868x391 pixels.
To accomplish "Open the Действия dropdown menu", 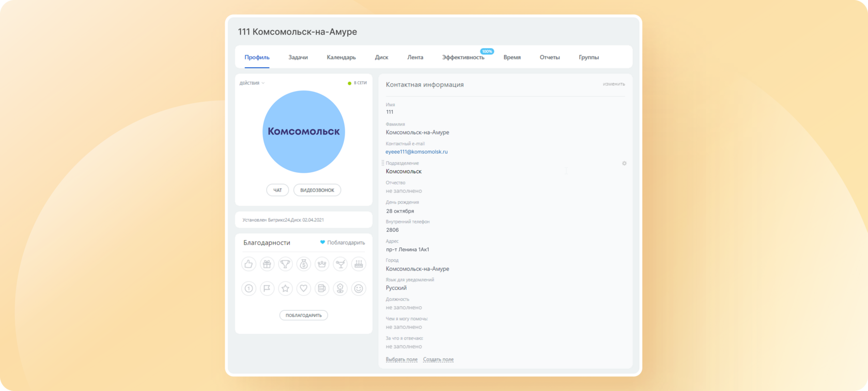I will pyautogui.click(x=252, y=83).
